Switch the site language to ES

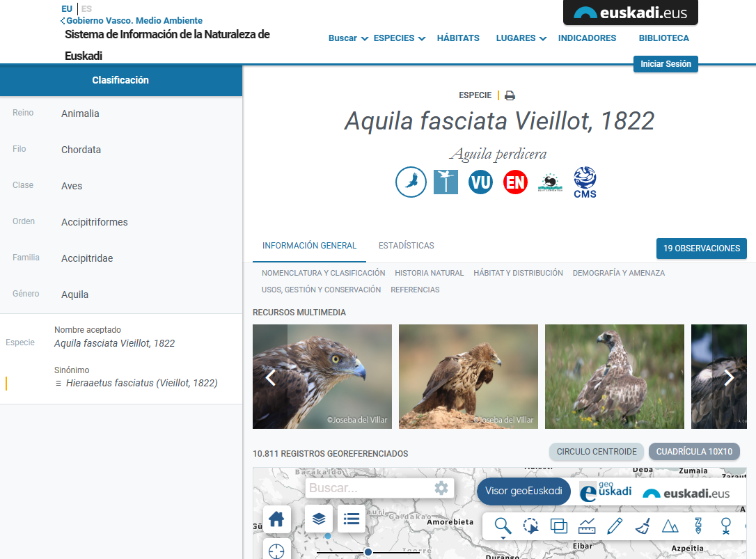(86, 8)
